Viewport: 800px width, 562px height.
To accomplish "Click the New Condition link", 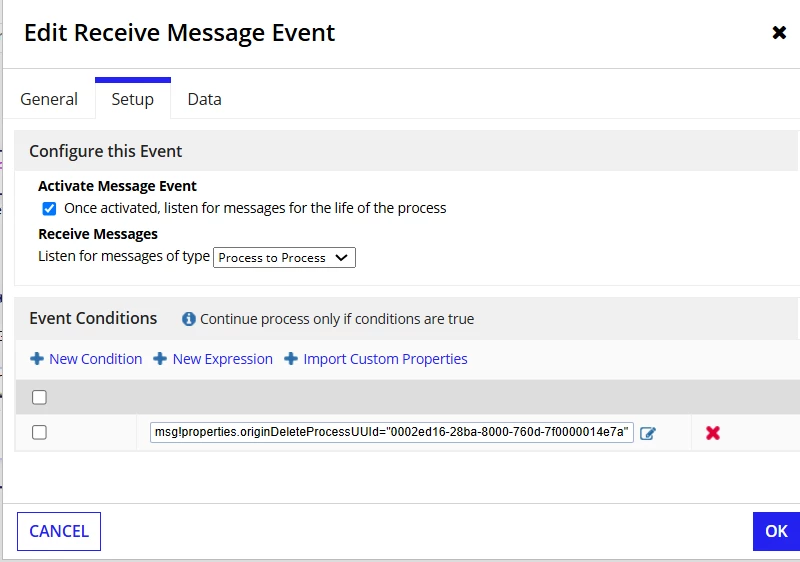I will click(95, 359).
